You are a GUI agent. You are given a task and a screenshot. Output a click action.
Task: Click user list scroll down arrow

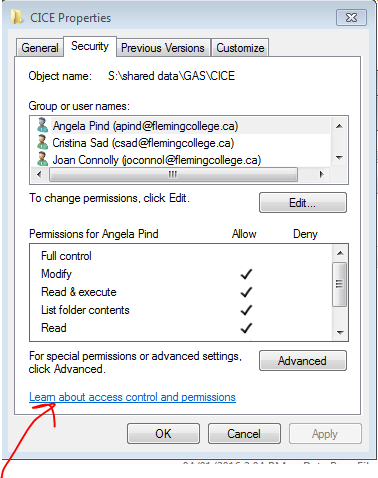tap(339, 158)
